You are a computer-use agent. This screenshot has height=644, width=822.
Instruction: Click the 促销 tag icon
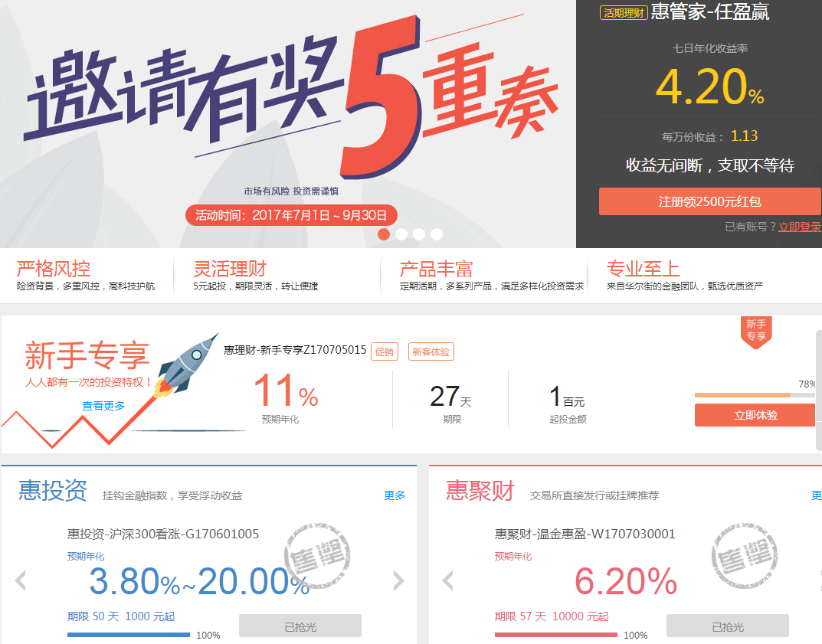(x=385, y=351)
